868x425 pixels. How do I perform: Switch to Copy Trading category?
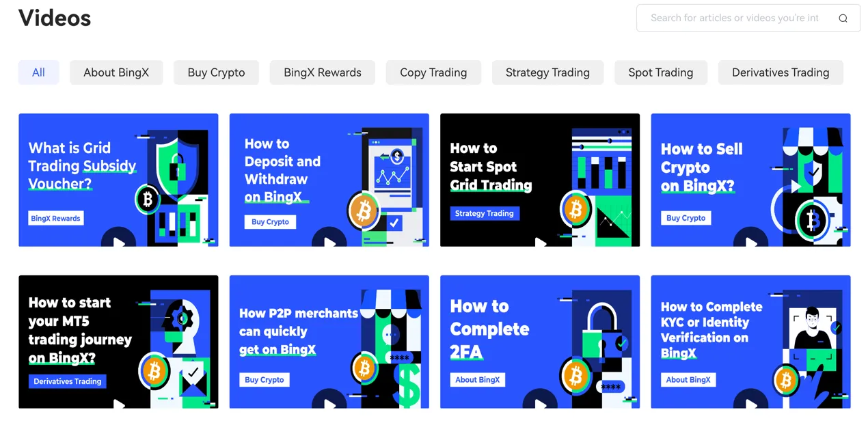(x=433, y=72)
